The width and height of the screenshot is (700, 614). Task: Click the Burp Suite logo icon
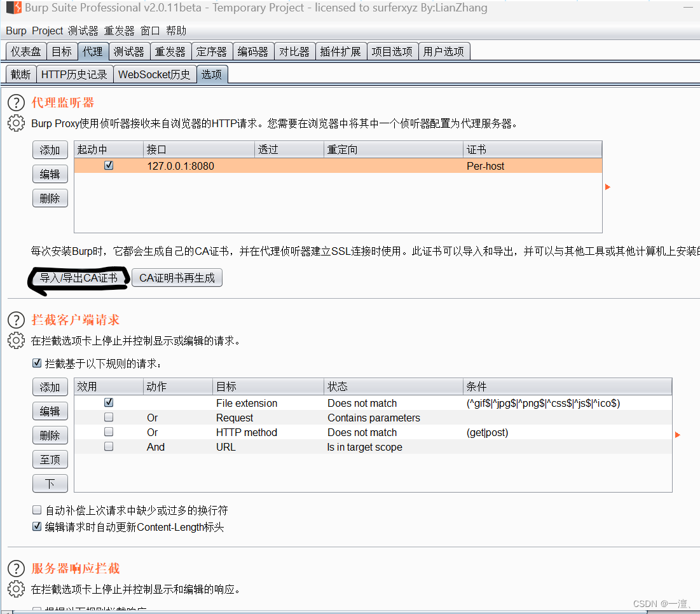tap(14, 8)
